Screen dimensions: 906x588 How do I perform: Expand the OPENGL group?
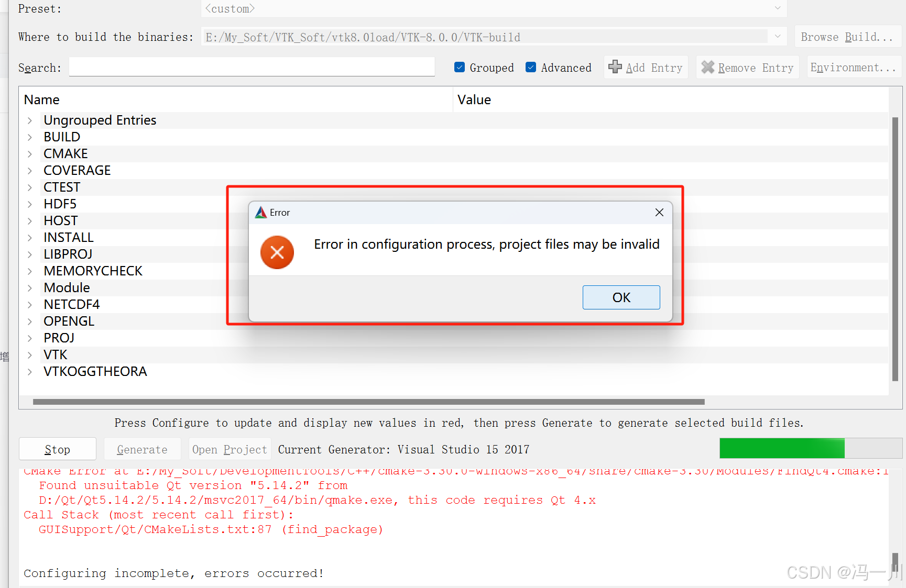coord(30,321)
